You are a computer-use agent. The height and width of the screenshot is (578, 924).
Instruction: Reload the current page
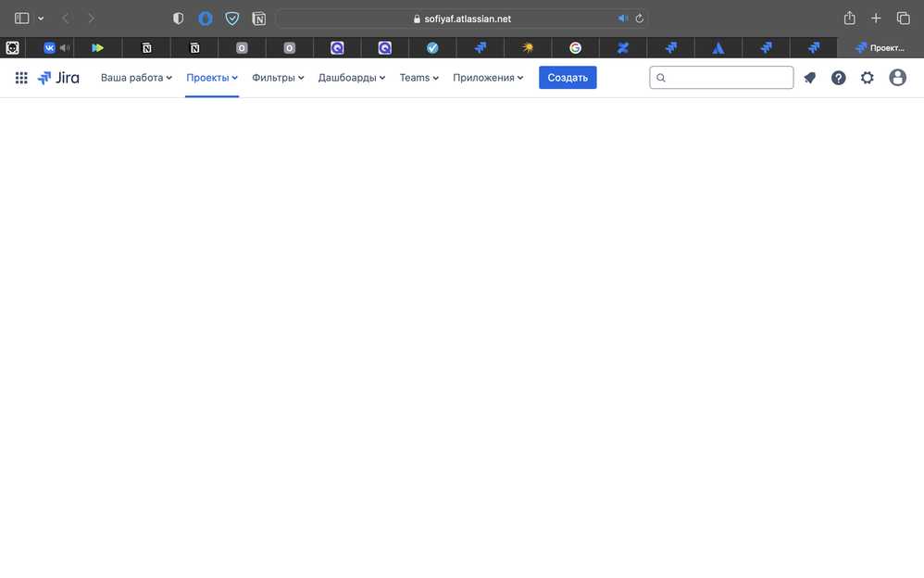click(640, 19)
